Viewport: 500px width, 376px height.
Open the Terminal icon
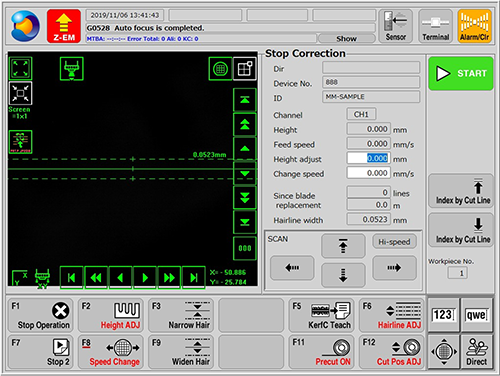tap(435, 26)
